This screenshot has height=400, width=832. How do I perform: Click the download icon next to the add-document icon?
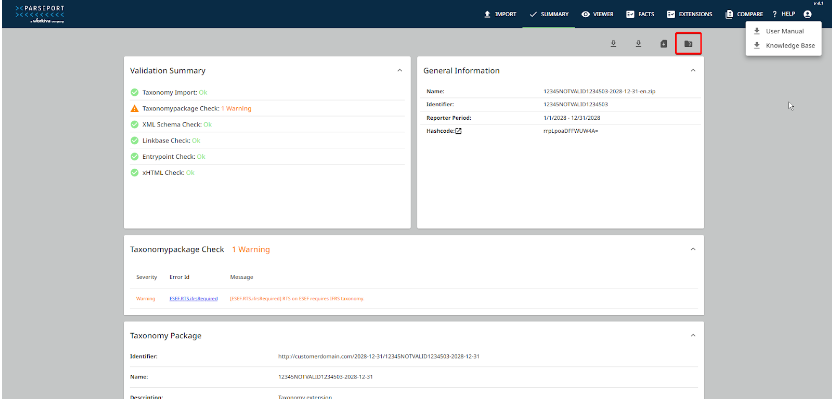[638, 44]
